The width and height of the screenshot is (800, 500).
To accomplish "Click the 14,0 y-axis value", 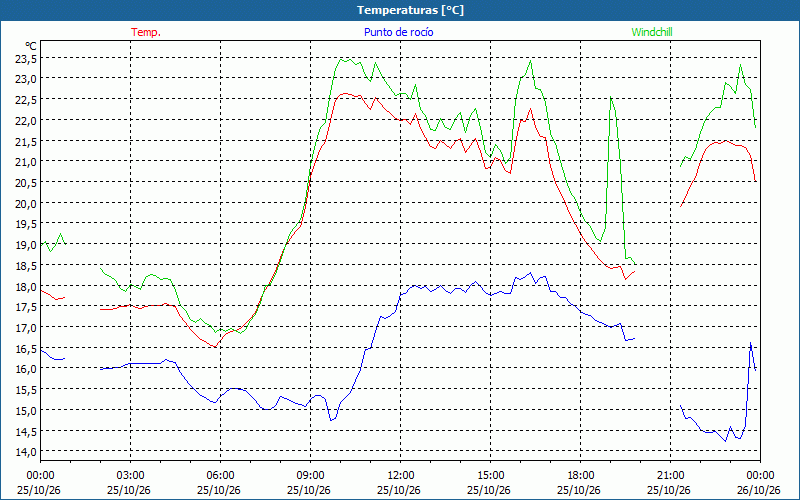I will pos(26,452).
